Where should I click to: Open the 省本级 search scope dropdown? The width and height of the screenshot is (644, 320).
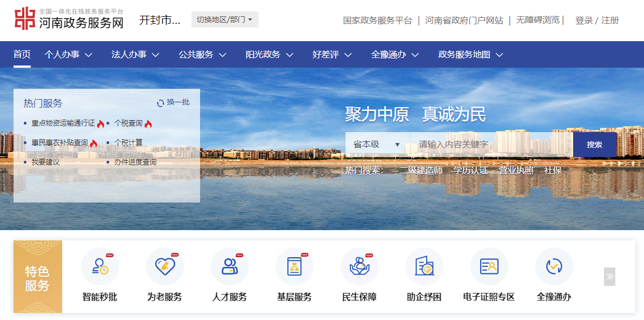coord(377,145)
